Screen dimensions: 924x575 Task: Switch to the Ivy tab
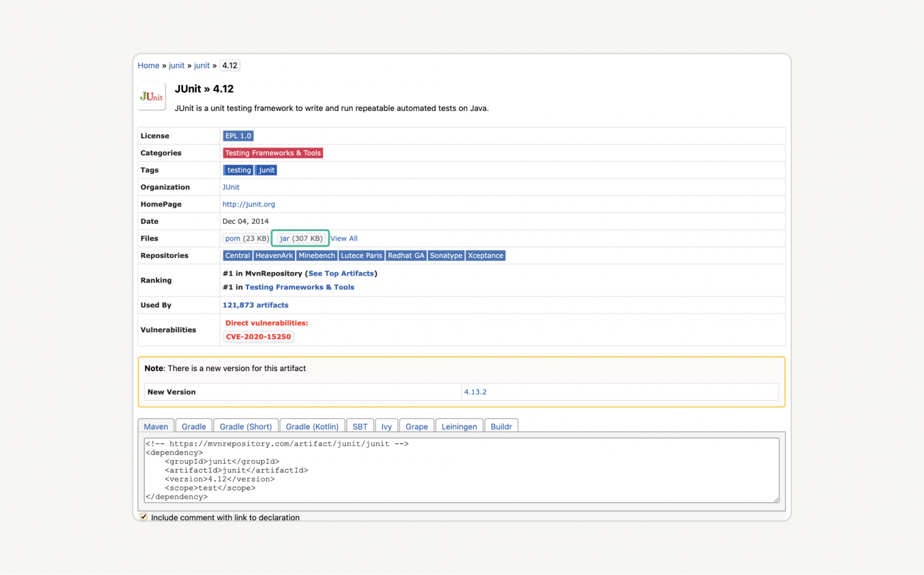(387, 426)
